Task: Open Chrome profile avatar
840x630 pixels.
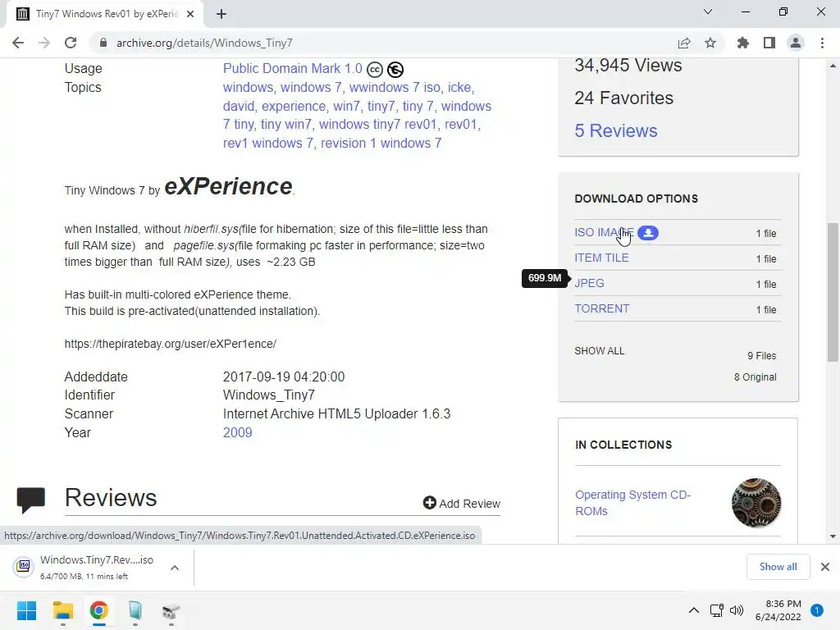Action: (796, 43)
